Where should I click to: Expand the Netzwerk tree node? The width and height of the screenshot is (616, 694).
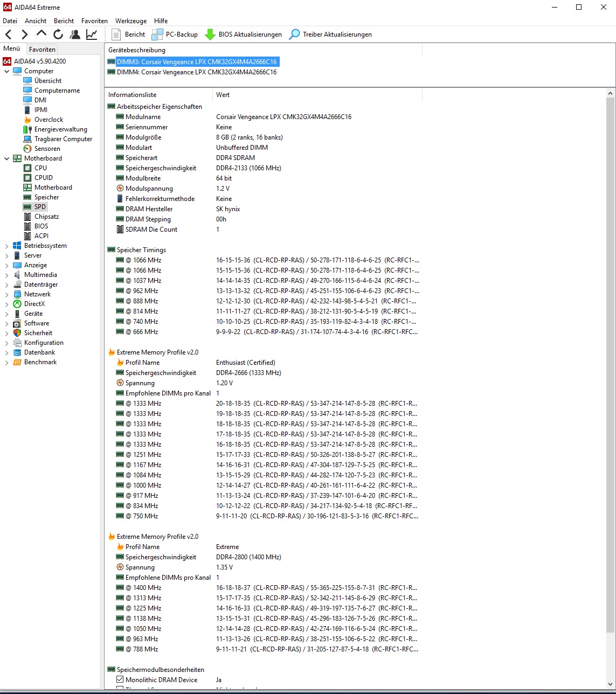tap(6, 294)
